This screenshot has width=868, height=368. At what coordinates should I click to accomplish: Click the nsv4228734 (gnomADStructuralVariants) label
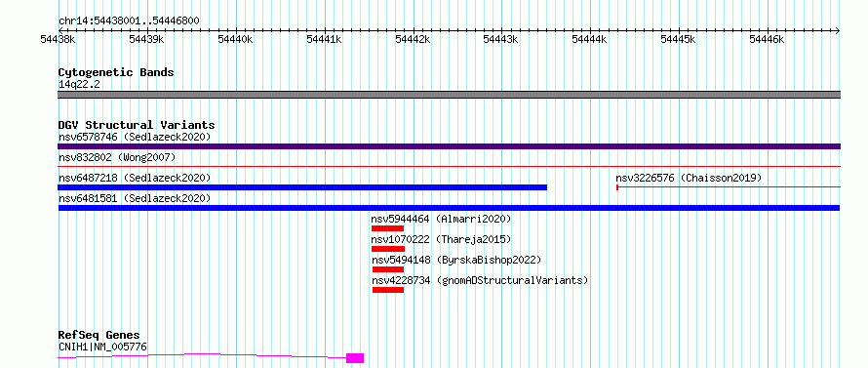(x=480, y=280)
